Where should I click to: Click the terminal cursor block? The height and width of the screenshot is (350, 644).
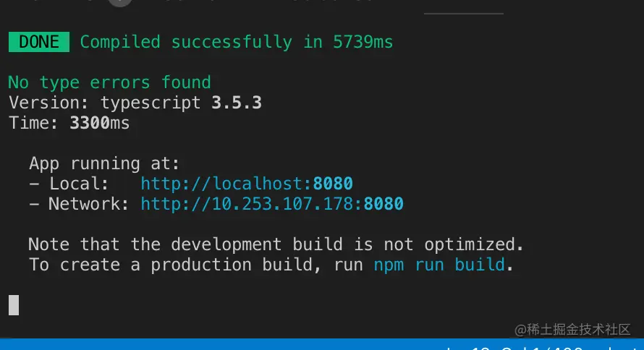(14, 304)
